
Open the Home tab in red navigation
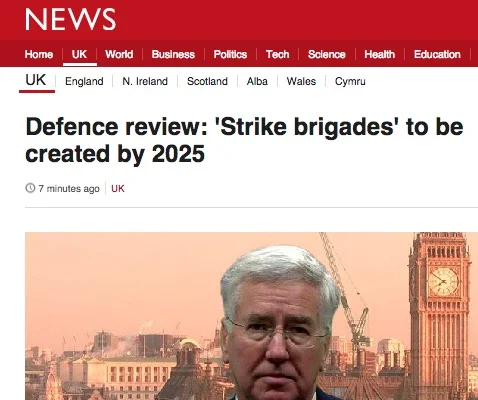click(x=39, y=54)
